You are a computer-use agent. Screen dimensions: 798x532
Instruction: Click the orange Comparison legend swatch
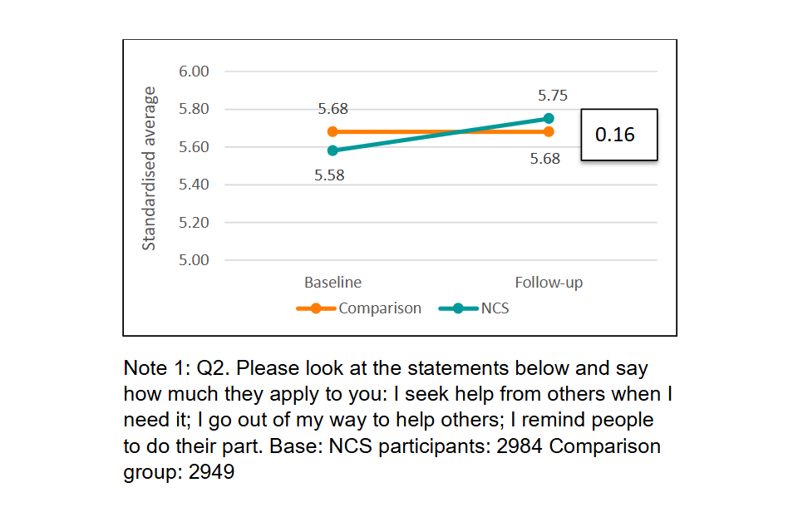coord(316,308)
